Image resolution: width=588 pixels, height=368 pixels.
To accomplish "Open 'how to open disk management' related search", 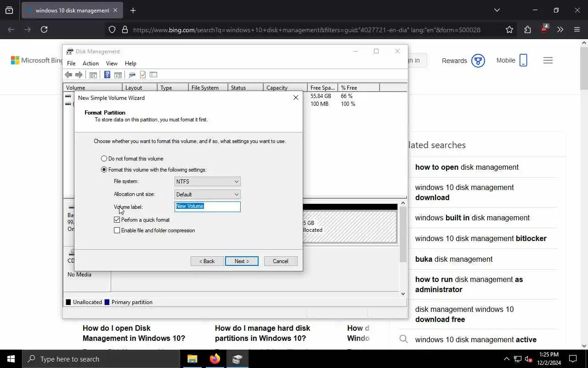I will (x=467, y=167).
